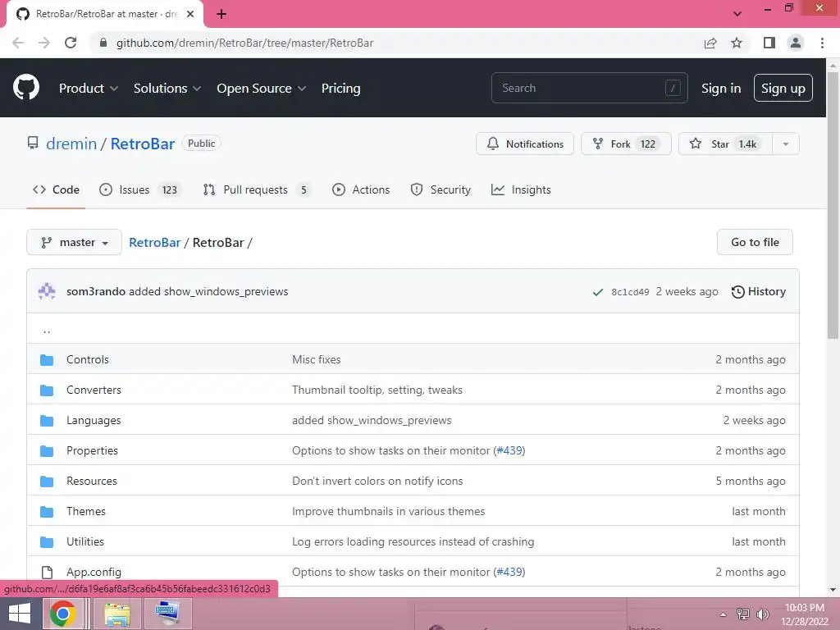Viewport: 840px width, 630px height.
Task: Open the Pull requests tab
Action: (257, 189)
